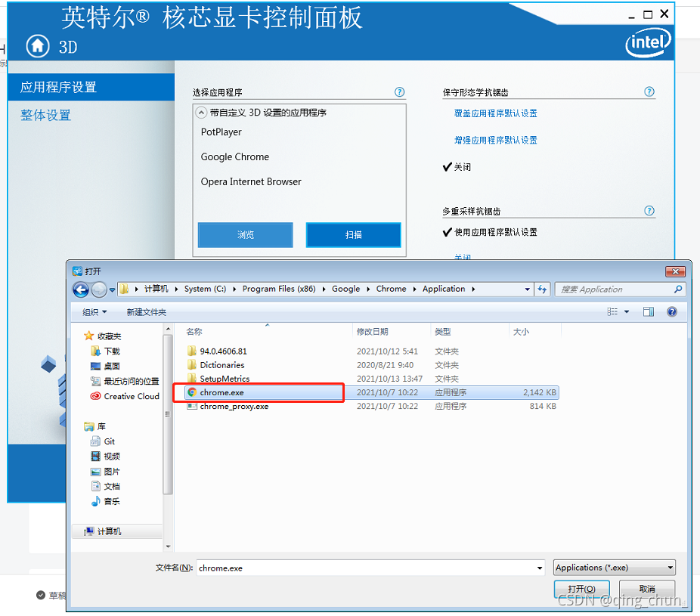The height and width of the screenshot is (616, 700).
Task: Switch to 应用程序设置 tab
Action: pos(91,87)
